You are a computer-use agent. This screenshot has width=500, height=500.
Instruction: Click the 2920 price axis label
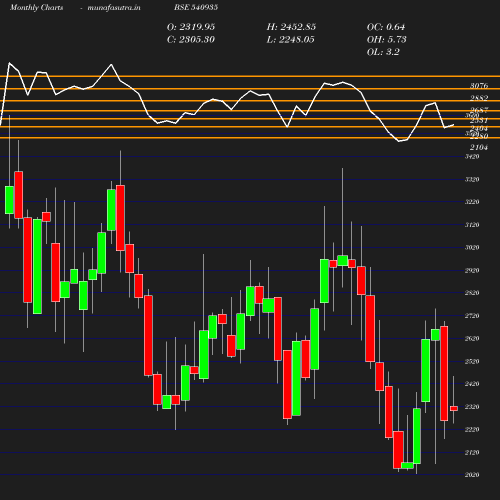click(x=472, y=270)
